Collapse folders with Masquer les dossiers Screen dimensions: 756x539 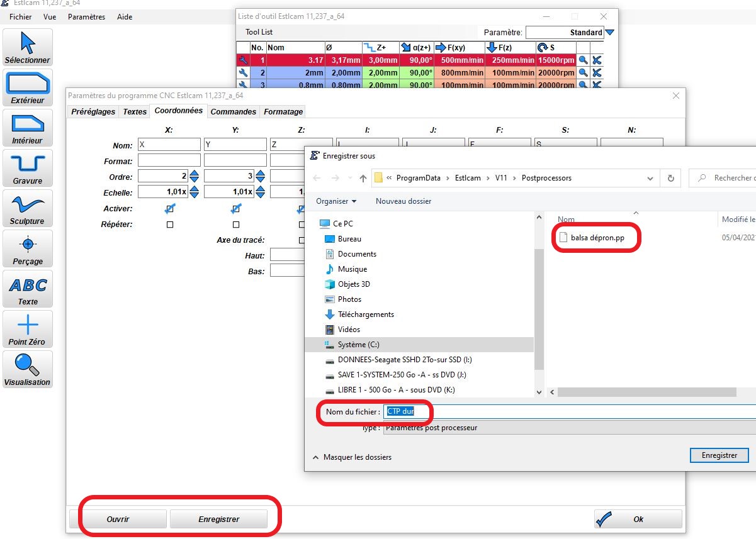click(x=352, y=457)
